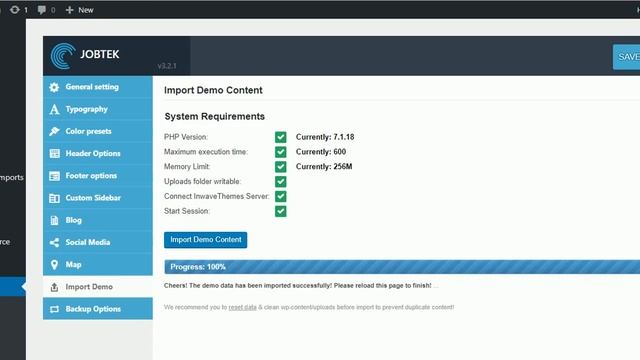This screenshot has width=640, height=360.
Task: Click the Uploads folder writable checkmark
Action: 280,182
